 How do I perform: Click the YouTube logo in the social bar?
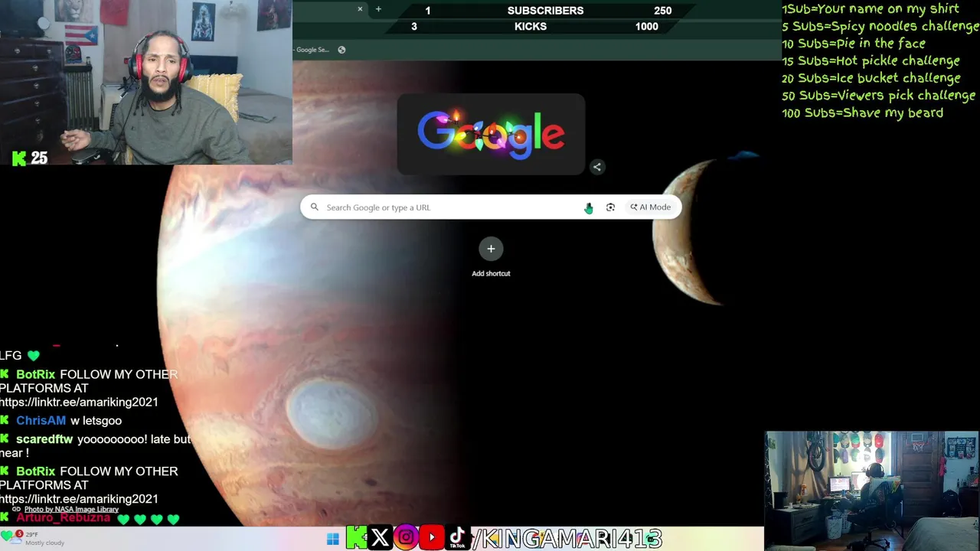click(432, 538)
